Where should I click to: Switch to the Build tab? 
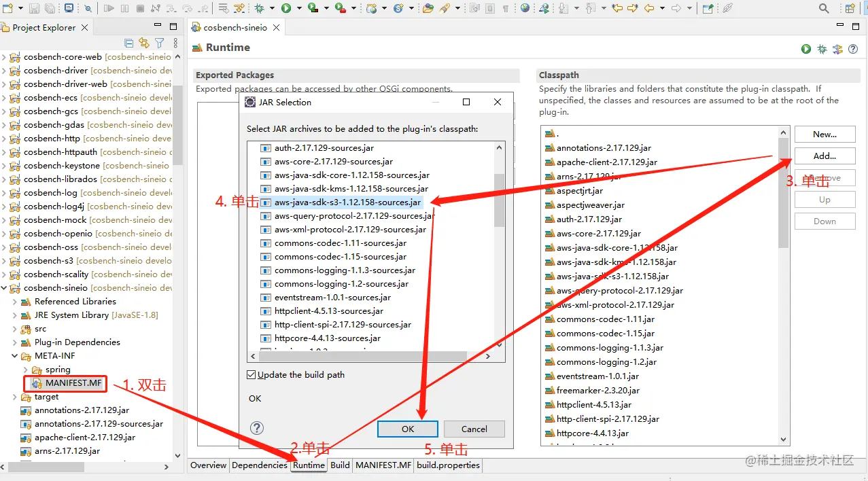click(340, 465)
